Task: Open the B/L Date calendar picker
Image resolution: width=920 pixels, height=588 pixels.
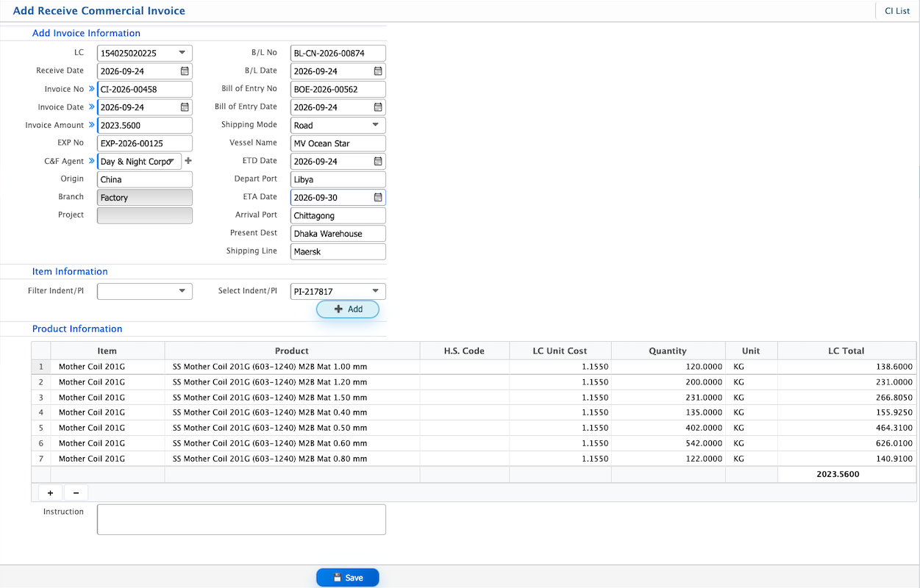Action: [378, 71]
